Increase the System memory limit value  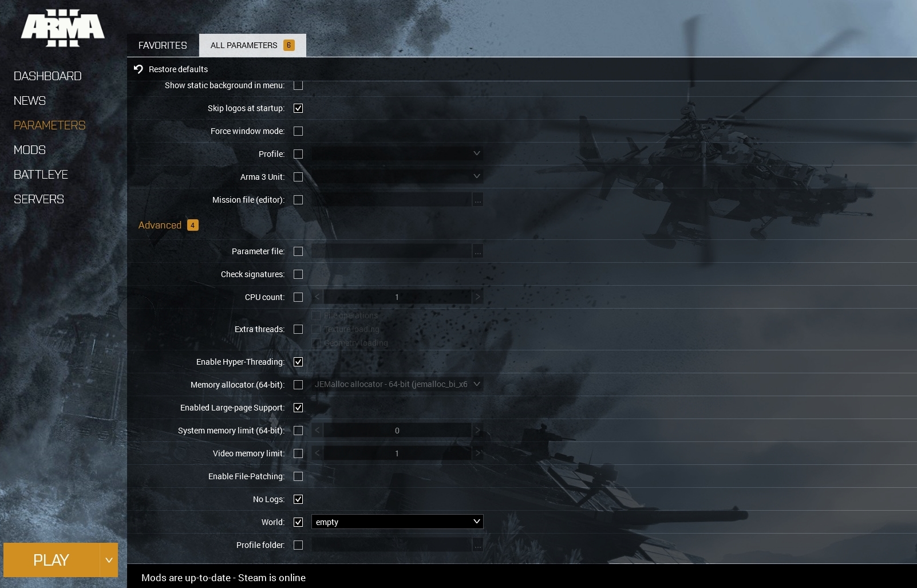[x=478, y=431]
